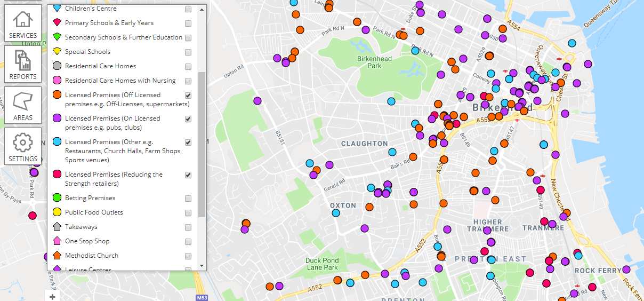Click the Licensed Premises Other blue circle icon

click(57, 142)
